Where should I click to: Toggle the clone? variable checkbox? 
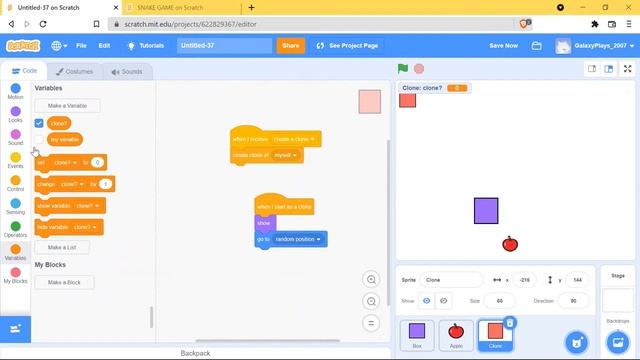[x=39, y=123]
